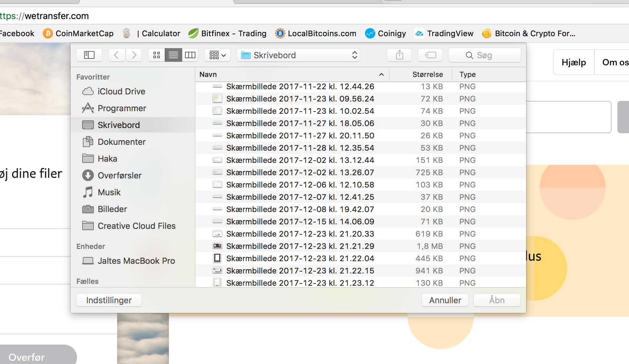Select Jaltes MacBook Pro device

coord(136,261)
